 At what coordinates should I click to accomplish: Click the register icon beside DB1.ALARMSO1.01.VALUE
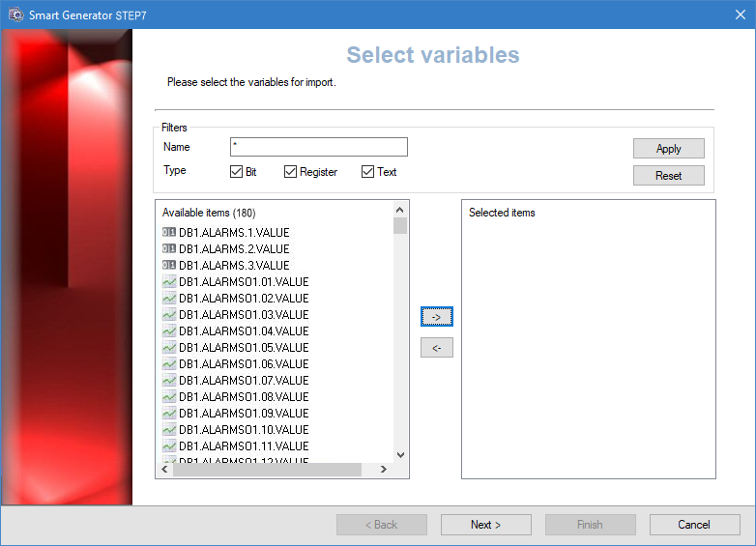pyautogui.click(x=169, y=282)
